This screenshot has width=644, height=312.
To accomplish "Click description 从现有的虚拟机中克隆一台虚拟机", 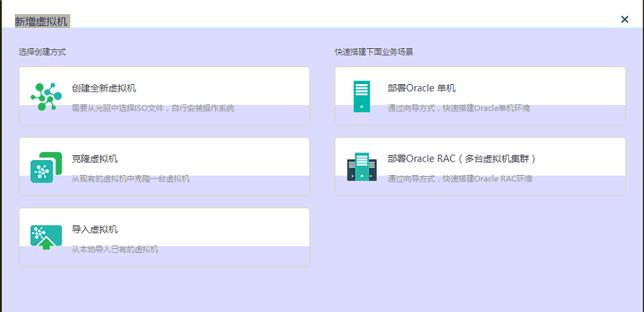I will (x=130, y=179).
